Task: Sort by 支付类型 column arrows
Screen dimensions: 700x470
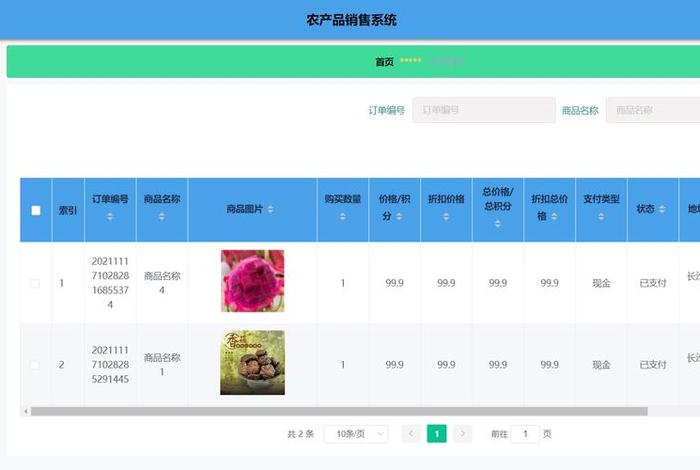Action: click(x=601, y=216)
